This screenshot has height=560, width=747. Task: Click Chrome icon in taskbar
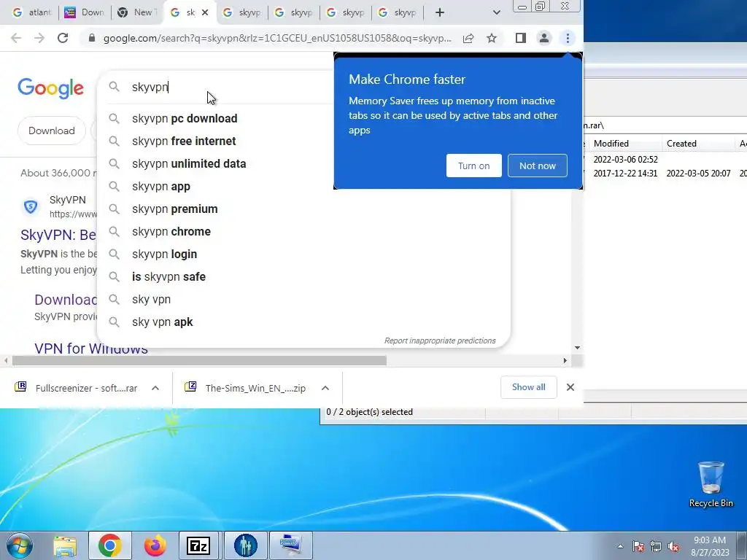click(110, 545)
